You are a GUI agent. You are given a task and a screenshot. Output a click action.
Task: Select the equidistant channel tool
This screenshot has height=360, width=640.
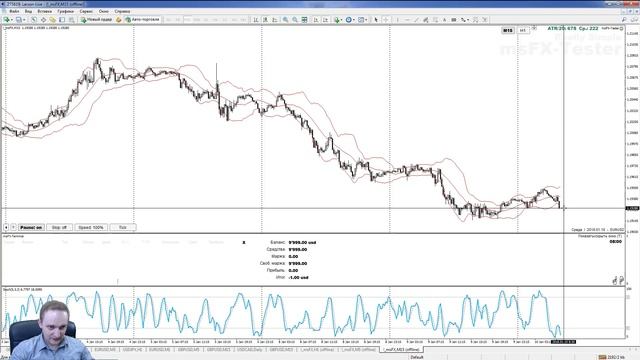[425, 20]
